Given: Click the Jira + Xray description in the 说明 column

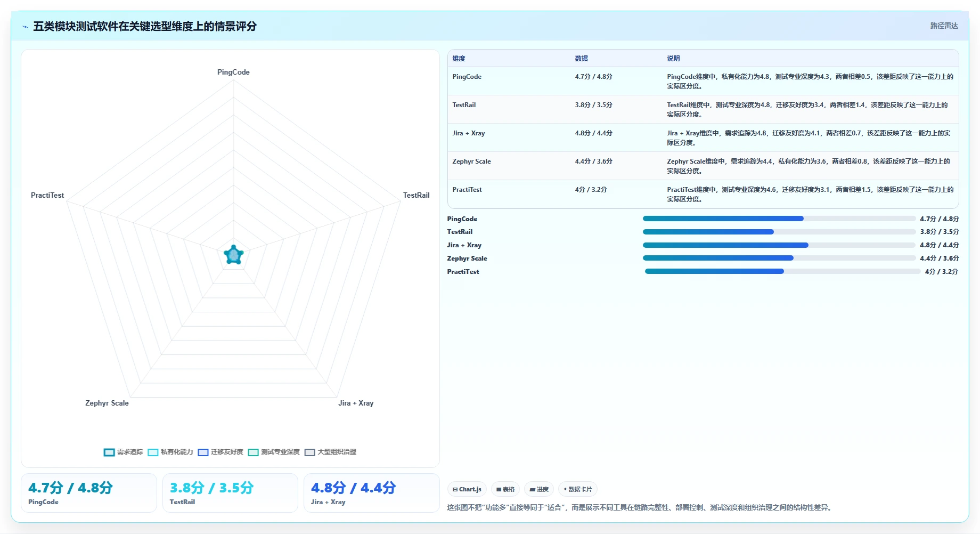Looking at the screenshot, I should pos(808,138).
